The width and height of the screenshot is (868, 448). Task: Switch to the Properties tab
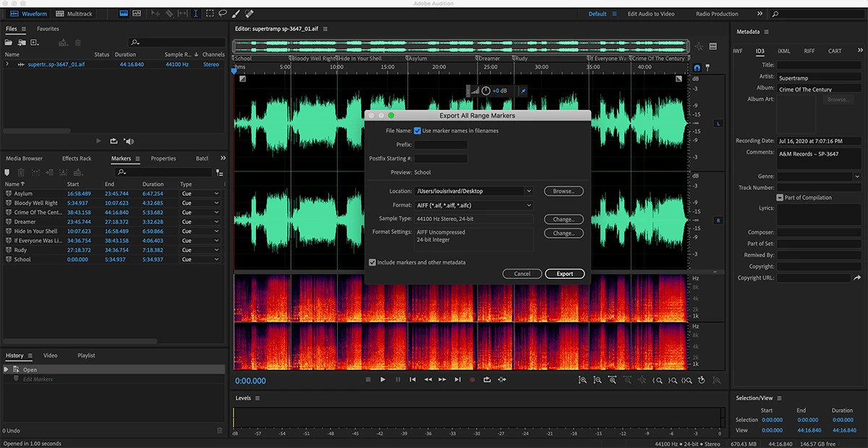coord(163,158)
